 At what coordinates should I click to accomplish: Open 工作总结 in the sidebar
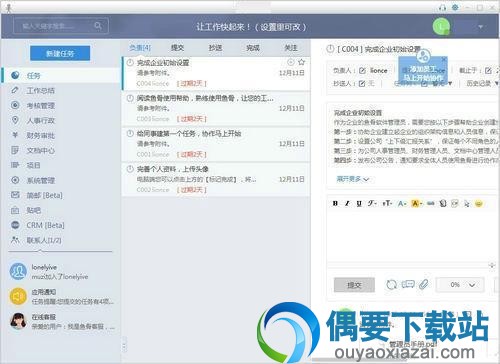(60, 90)
